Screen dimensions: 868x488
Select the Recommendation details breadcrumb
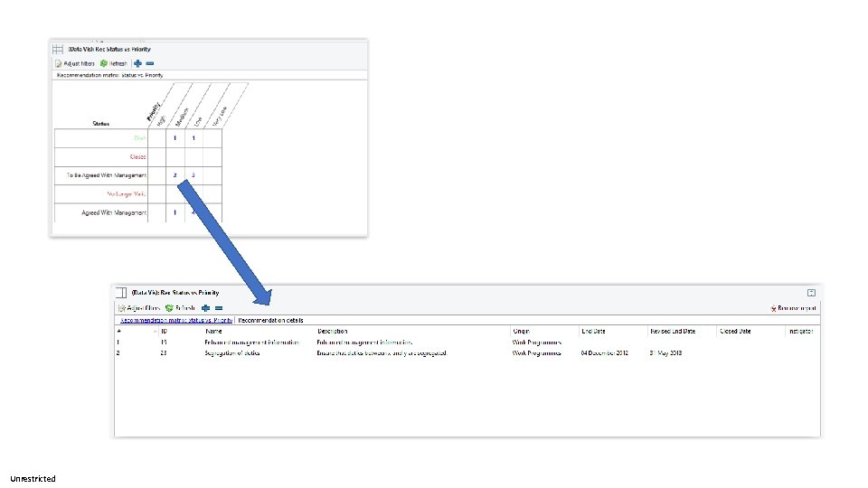coord(270,320)
